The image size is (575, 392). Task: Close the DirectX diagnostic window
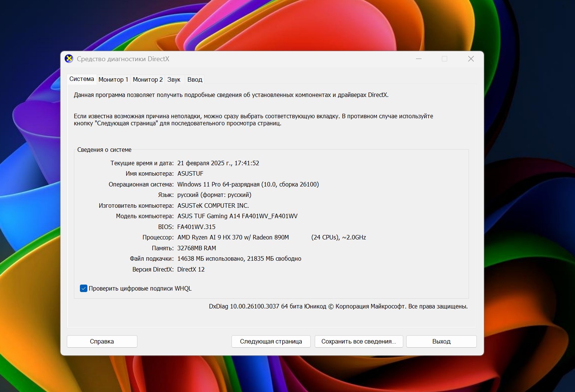471,59
